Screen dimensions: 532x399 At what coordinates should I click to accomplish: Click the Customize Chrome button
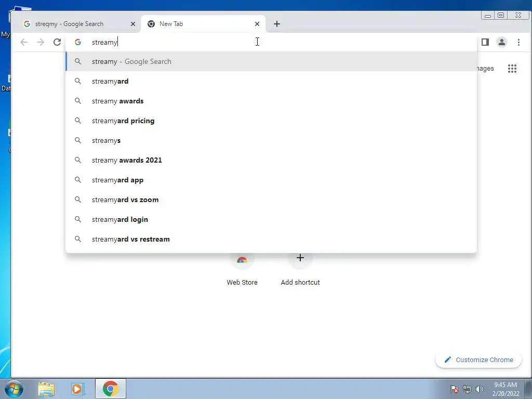[478, 360]
